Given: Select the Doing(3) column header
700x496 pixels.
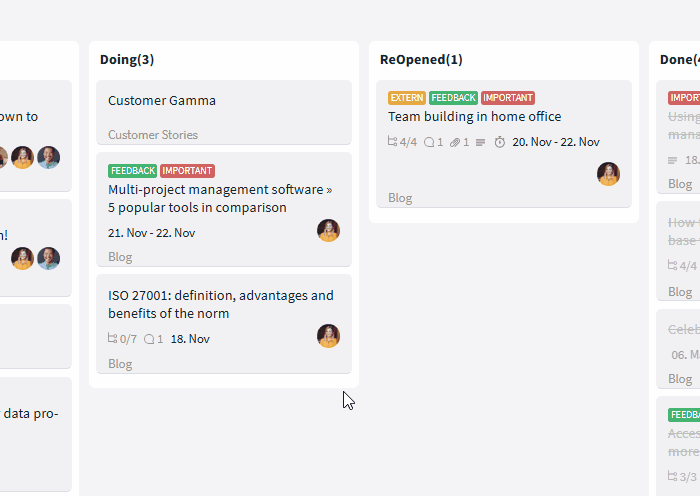Looking at the screenshot, I should click(x=127, y=59).
